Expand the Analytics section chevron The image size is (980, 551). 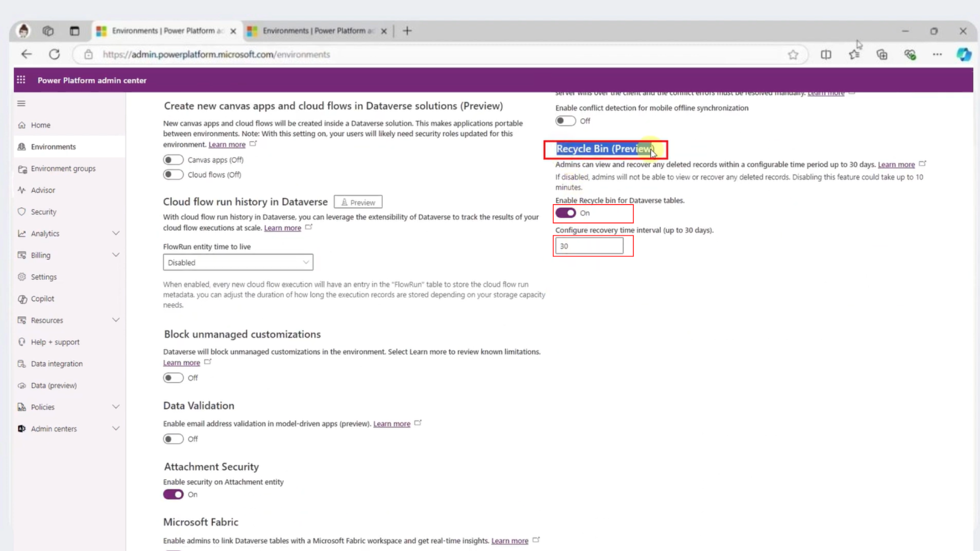point(116,233)
